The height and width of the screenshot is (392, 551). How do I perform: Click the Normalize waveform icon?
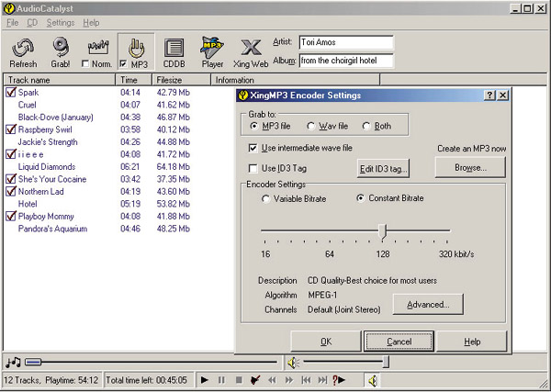coord(98,48)
